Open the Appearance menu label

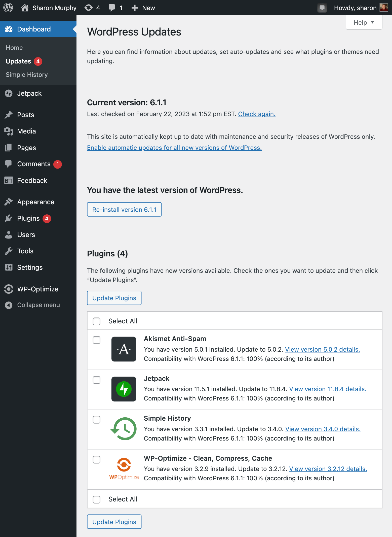tap(36, 202)
